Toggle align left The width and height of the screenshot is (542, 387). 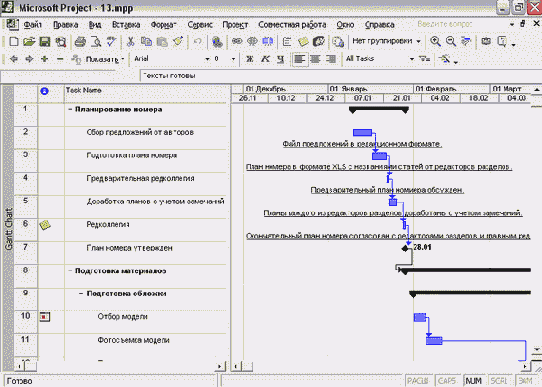[x=300, y=59]
